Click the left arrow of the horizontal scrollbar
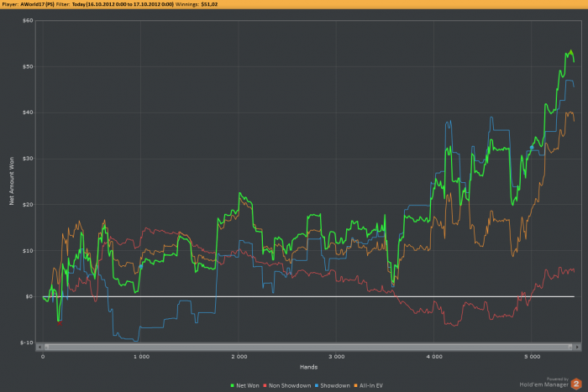The width and height of the screenshot is (588, 392). tap(39, 347)
